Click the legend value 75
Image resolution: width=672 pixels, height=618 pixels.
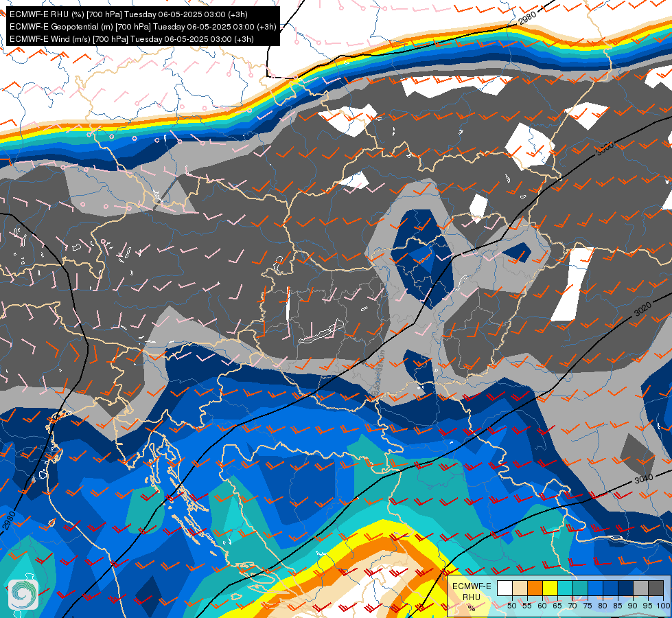pyautogui.click(x=587, y=606)
